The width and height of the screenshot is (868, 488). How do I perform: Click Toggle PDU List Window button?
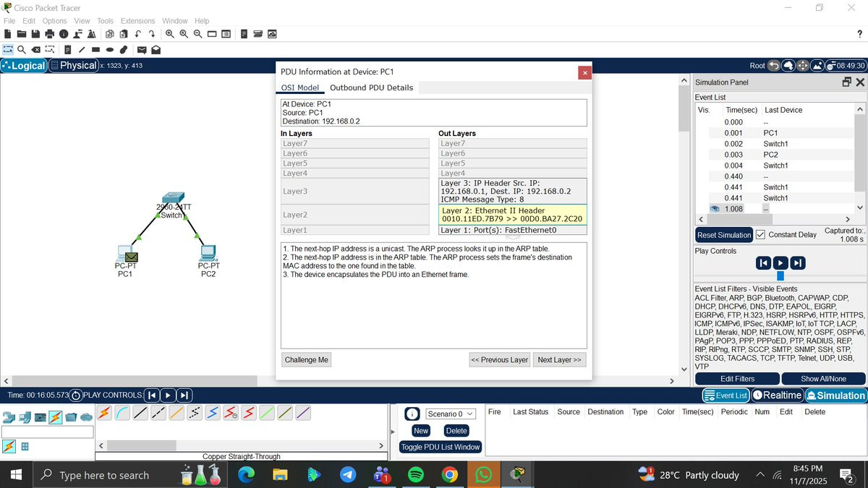441,447
